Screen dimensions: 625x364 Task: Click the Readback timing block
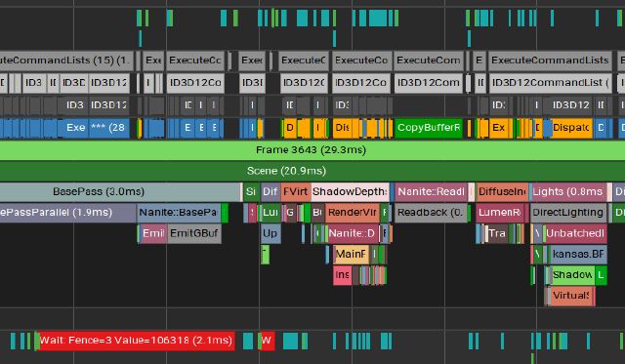coord(431,213)
